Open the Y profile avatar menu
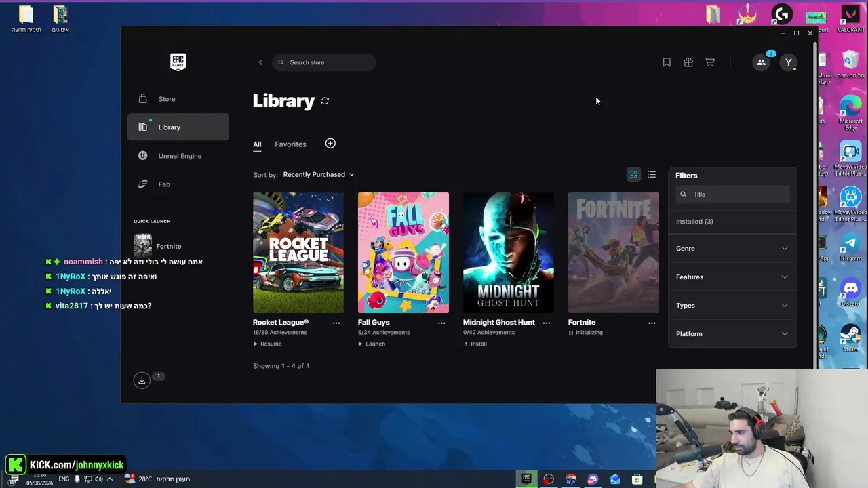 [x=788, y=62]
